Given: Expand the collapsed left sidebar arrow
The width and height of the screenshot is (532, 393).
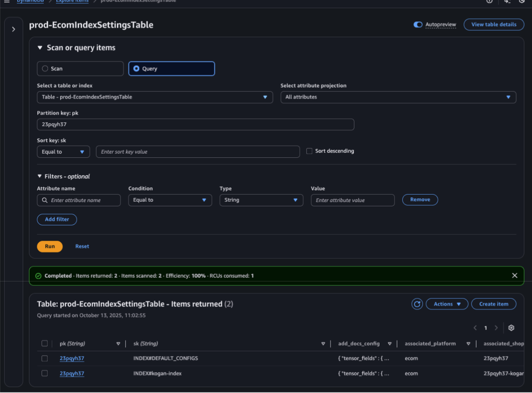Looking at the screenshot, I should tap(14, 29).
